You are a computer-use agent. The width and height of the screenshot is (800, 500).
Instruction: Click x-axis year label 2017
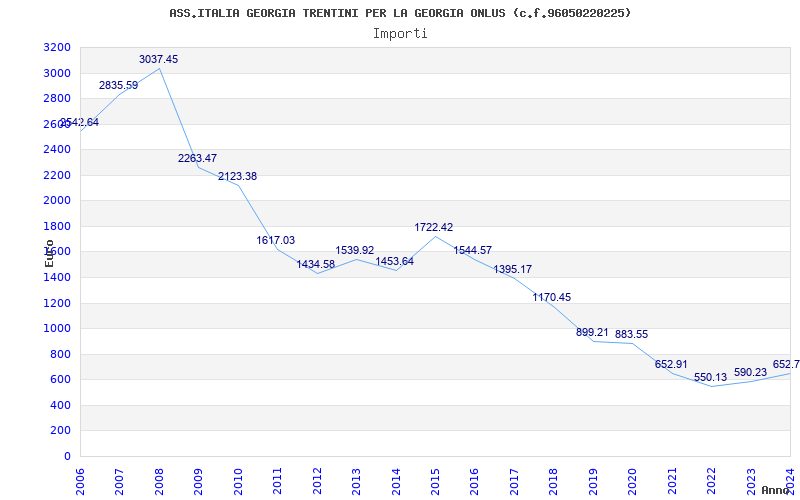[x=514, y=482]
